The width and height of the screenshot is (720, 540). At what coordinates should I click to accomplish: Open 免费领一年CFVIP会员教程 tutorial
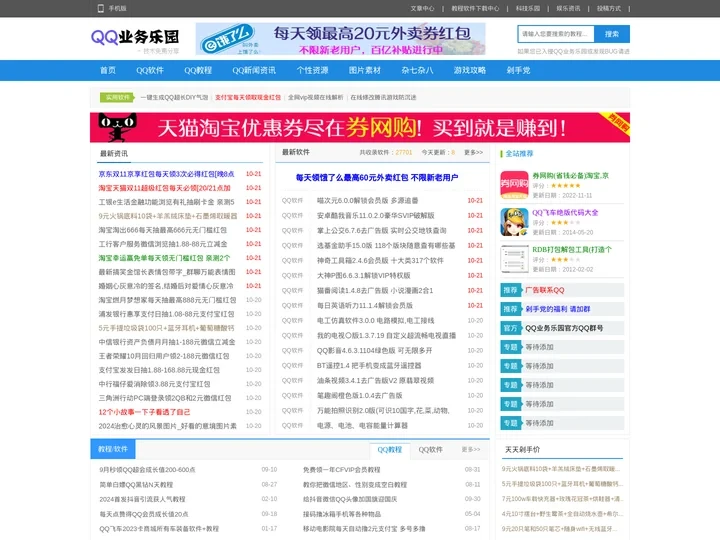341,470
